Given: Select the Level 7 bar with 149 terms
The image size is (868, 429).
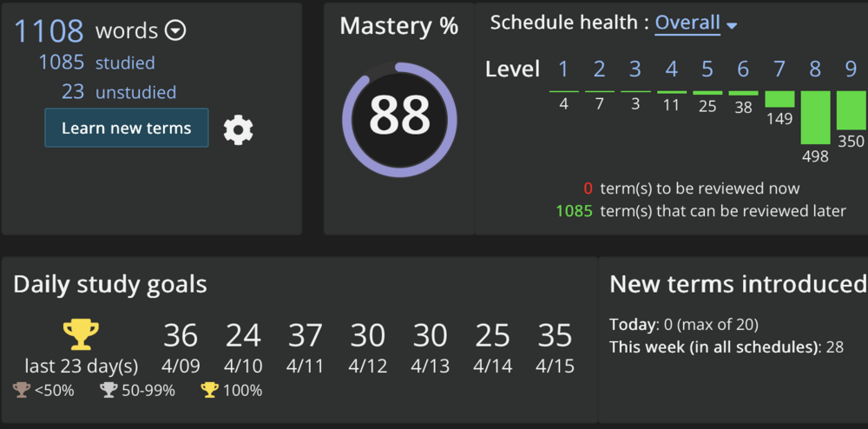Looking at the screenshot, I should 779,99.
